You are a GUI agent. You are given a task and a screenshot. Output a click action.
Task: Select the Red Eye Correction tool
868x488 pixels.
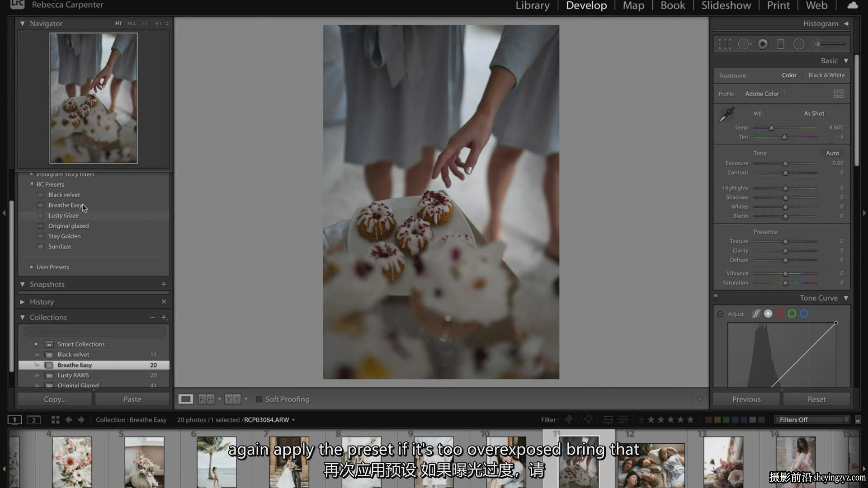pos(763,44)
